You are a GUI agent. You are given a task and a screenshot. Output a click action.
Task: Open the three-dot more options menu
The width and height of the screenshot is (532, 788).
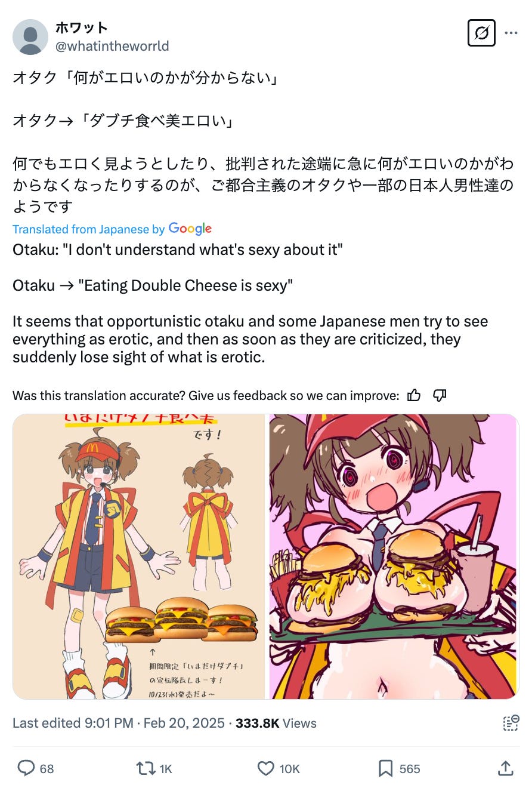pyautogui.click(x=511, y=33)
